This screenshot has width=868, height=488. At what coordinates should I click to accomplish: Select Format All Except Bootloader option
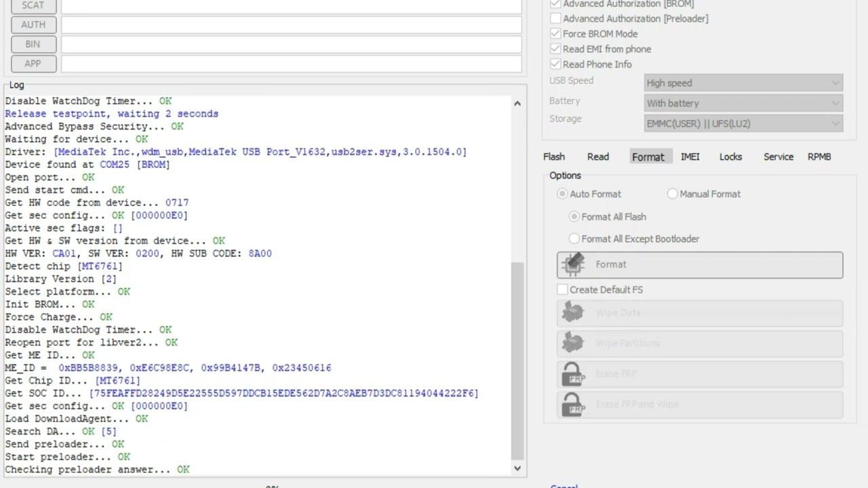click(574, 239)
